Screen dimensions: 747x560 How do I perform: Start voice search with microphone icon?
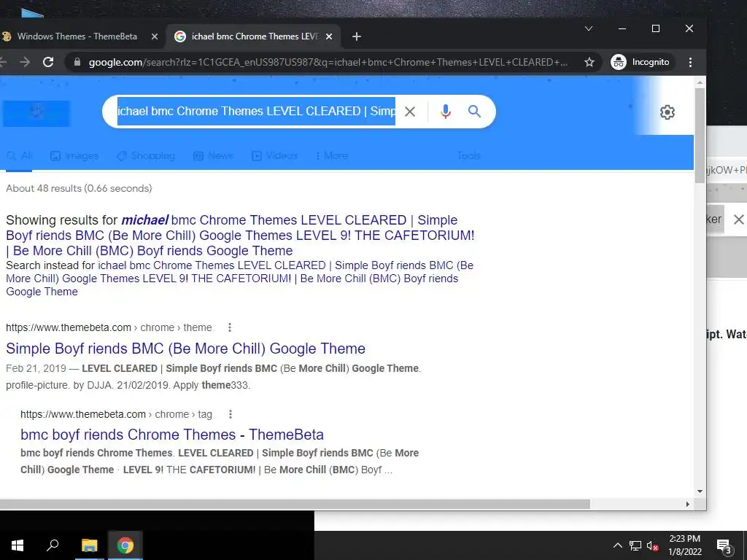pos(446,112)
